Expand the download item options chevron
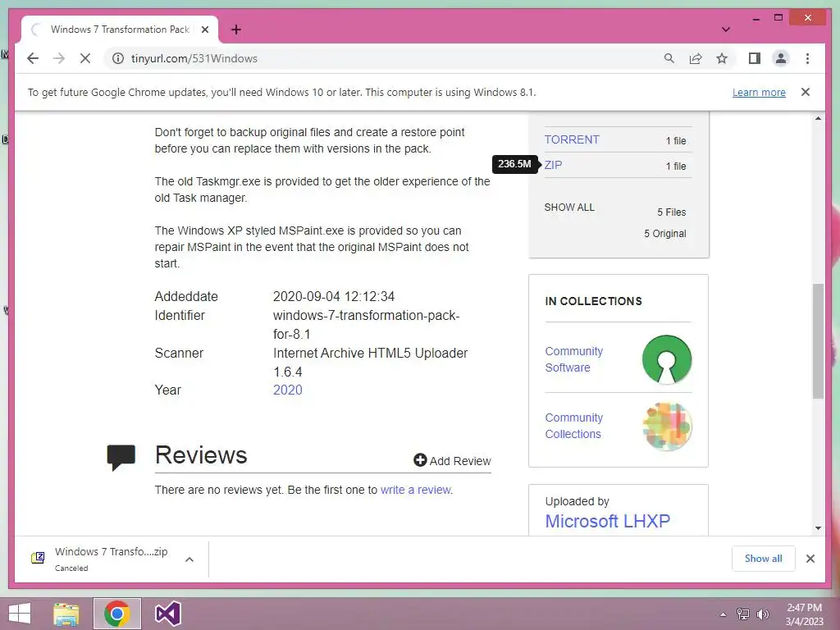840x630 pixels. 189,559
